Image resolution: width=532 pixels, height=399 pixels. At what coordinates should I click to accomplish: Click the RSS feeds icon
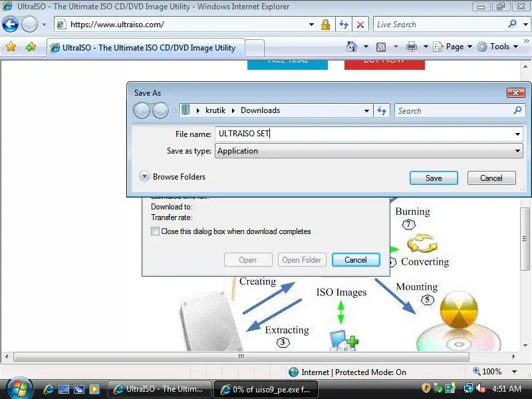pos(381,47)
